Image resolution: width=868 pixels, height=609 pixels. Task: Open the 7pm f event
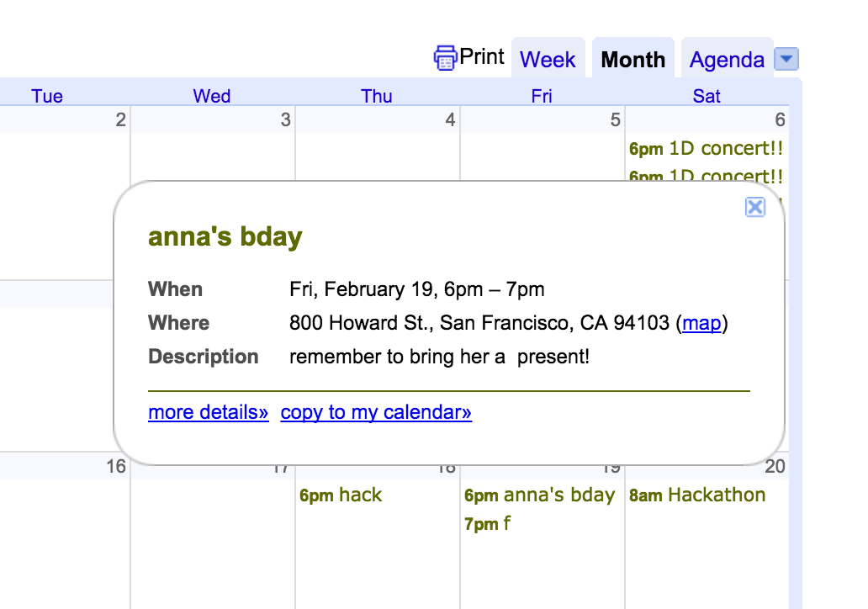pos(488,524)
